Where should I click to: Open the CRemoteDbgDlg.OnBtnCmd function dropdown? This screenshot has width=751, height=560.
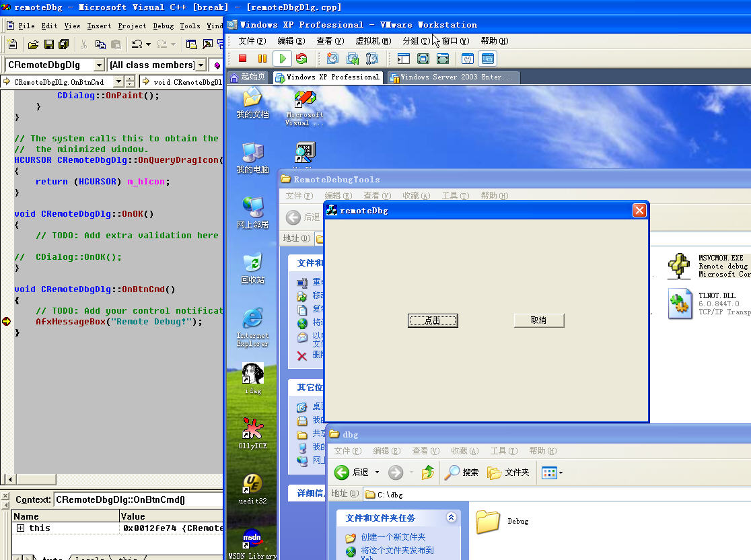point(118,82)
